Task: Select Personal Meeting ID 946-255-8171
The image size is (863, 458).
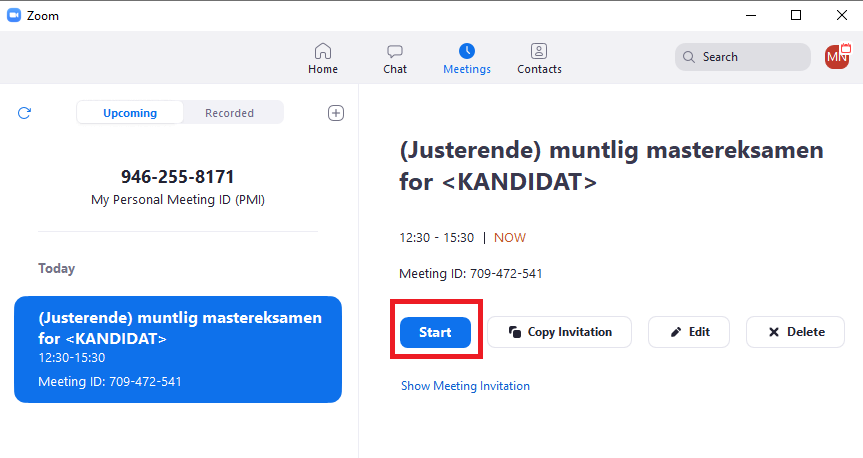Action: tap(178, 177)
